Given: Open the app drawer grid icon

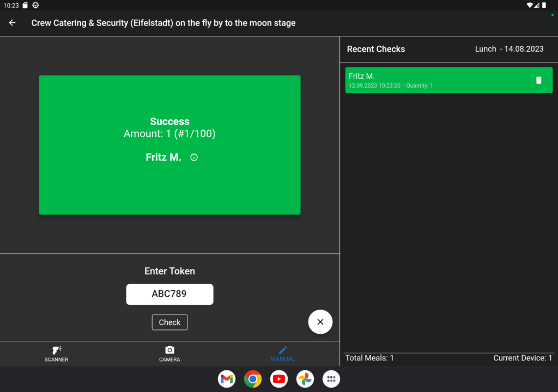Looking at the screenshot, I should (331, 379).
